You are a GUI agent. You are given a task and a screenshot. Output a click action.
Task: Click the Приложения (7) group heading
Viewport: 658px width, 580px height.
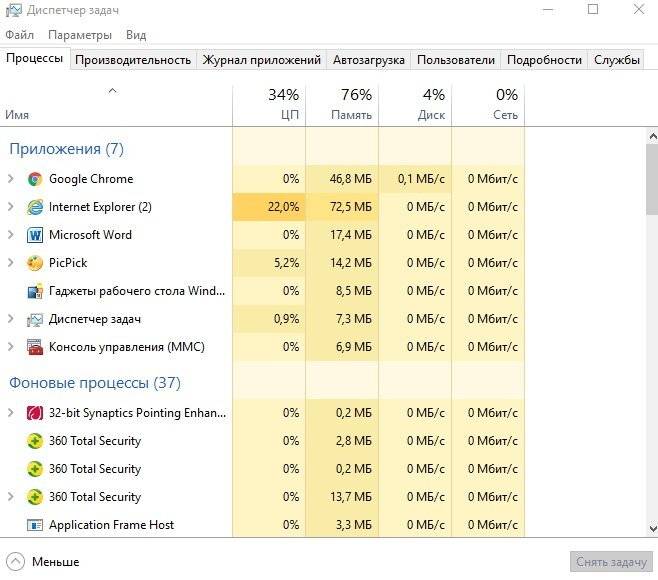[x=66, y=149]
